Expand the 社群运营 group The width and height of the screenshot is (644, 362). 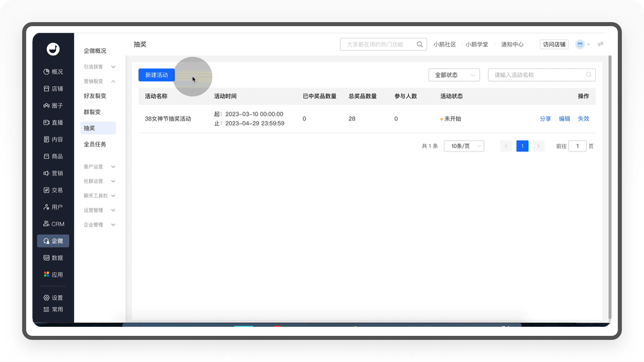99,181
